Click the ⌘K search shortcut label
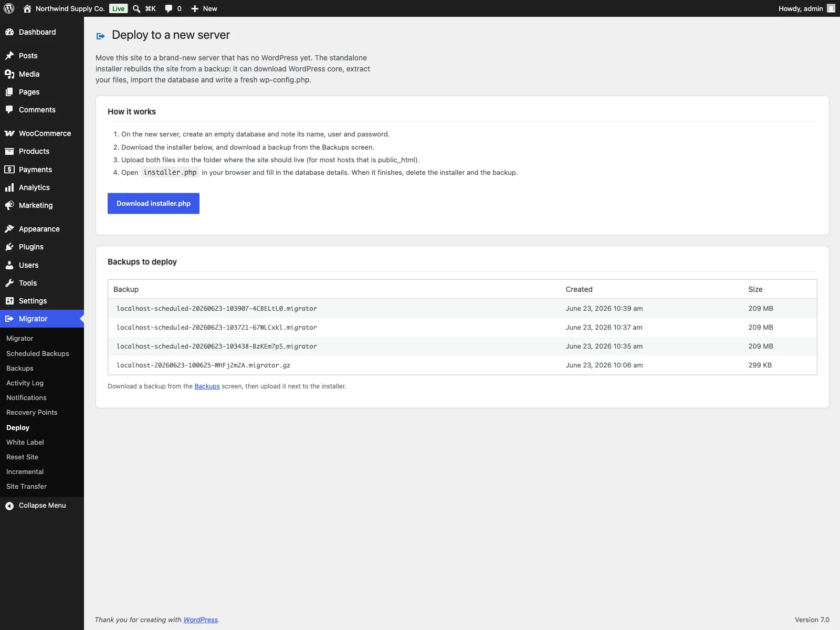 pyautogui.click(x=151, y=8)
